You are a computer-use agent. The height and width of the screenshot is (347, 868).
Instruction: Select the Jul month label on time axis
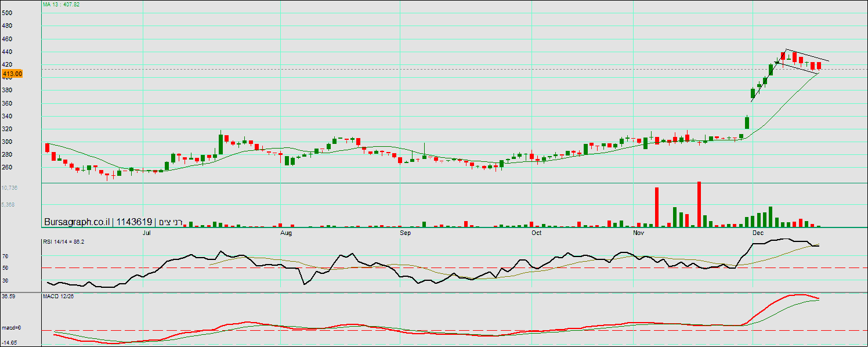tap(147, 233)
